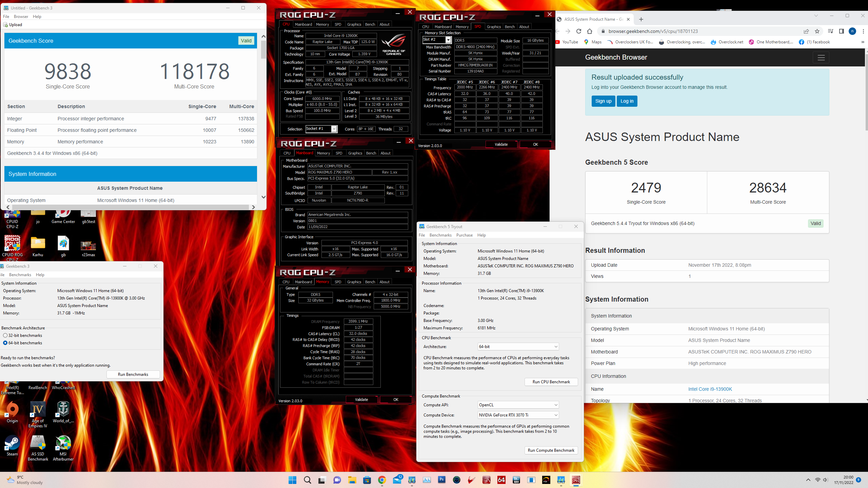868x488 pixels.
Task: Switch to Mainboard tab in CPU window
Action: click(303, 24)
